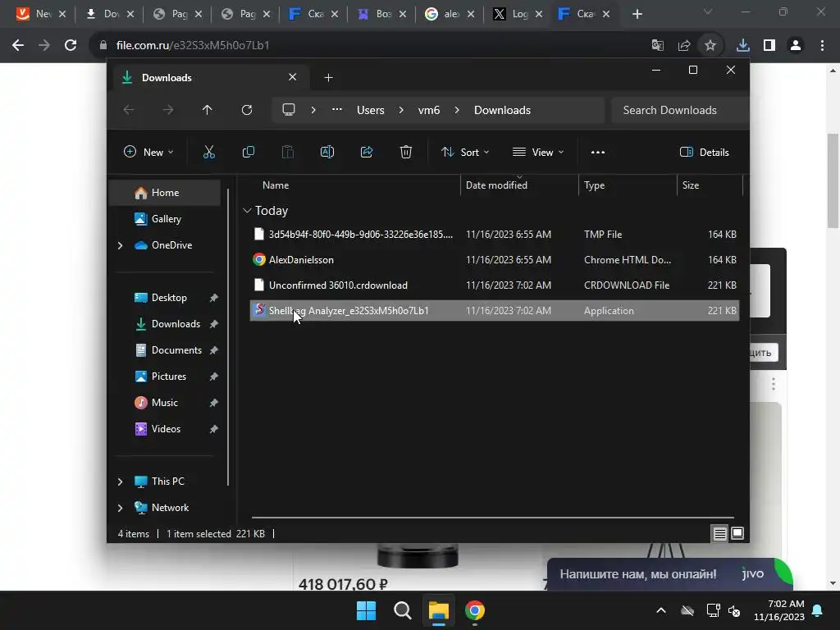840x630 pixels.
Task: Select Home in navigation pane
Action: [164, 193]
